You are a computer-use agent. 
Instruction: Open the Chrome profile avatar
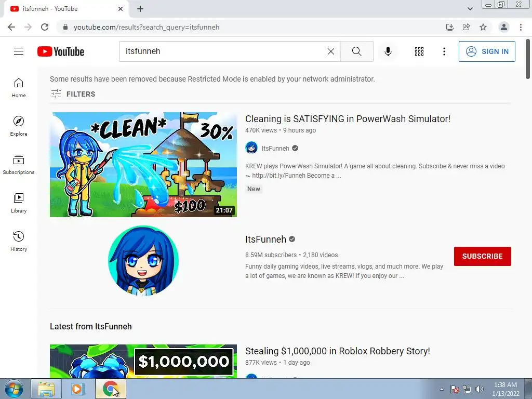(504, 27)
